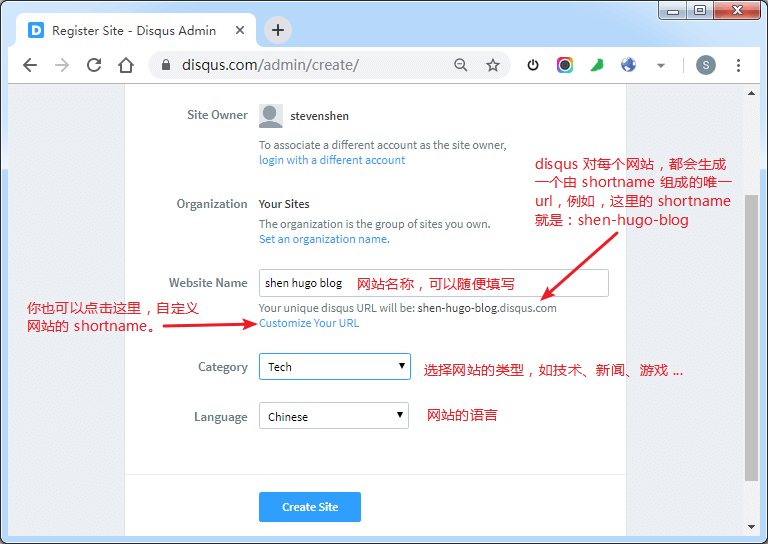Expand the extensions overflow arrow
Image resolution: width=768 pixels, height=544 pixels.
(661, 65)
